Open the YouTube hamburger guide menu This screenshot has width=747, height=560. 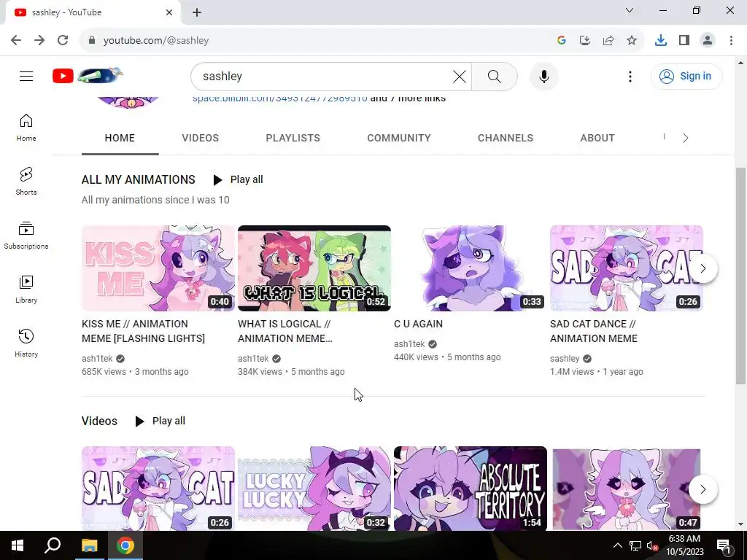26,76
